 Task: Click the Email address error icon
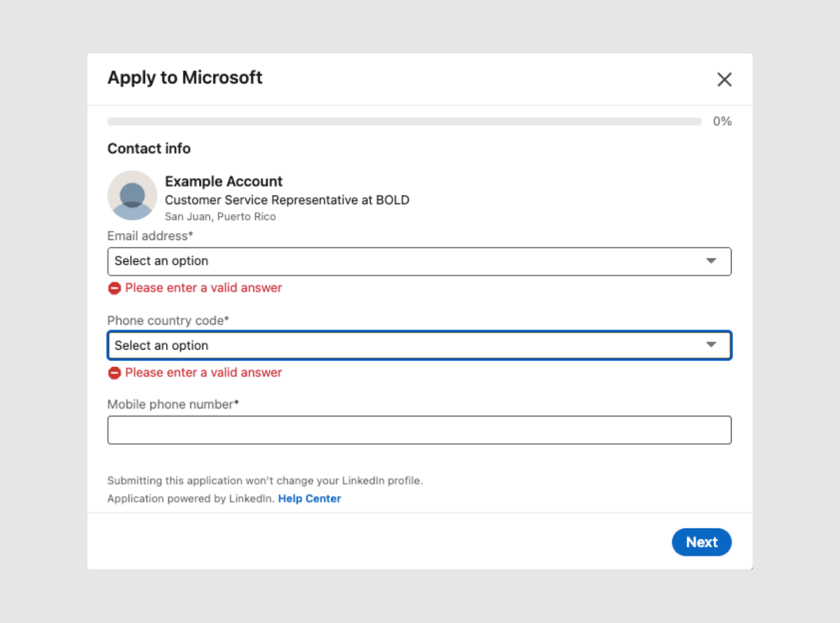[114, 288]
